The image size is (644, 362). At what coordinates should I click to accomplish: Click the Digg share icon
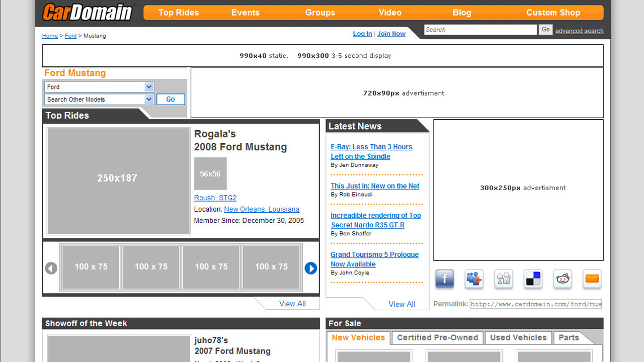[503, 279]
